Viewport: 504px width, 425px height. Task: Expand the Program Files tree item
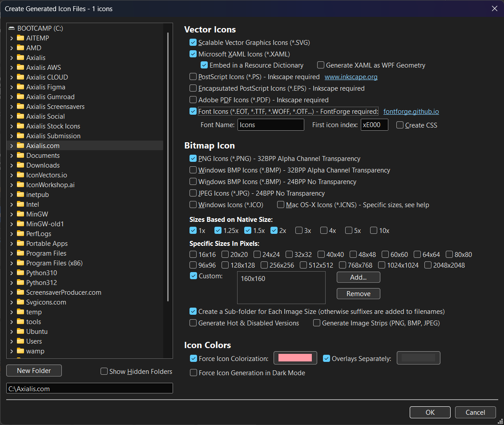[x=11, y=253]
